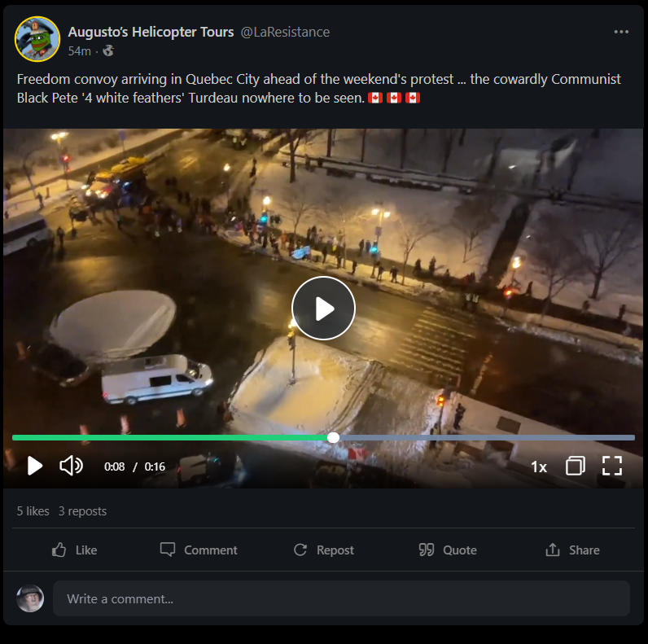Play video using the center play button
The width and height of the screenshot is (648, 644).
pos(323,309)
